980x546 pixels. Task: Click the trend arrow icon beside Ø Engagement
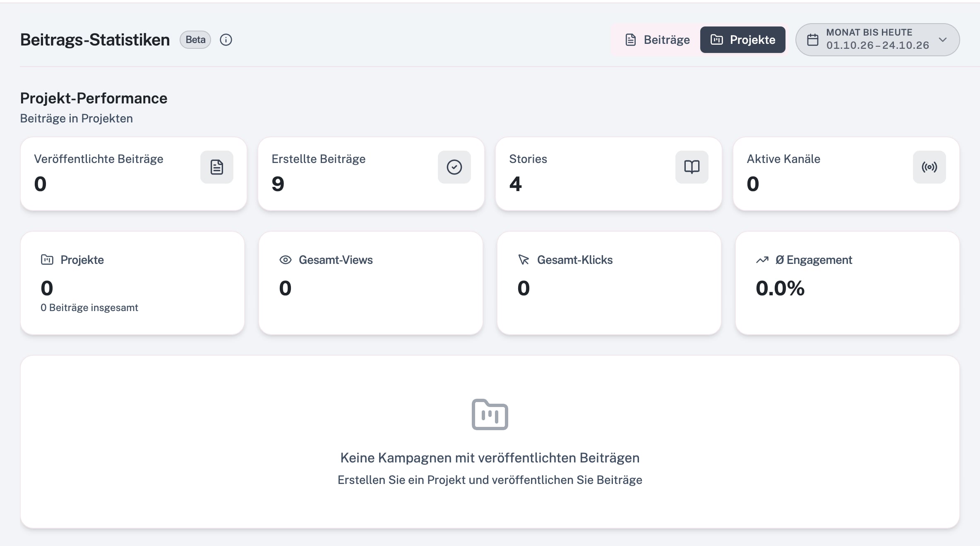point(762,260)
